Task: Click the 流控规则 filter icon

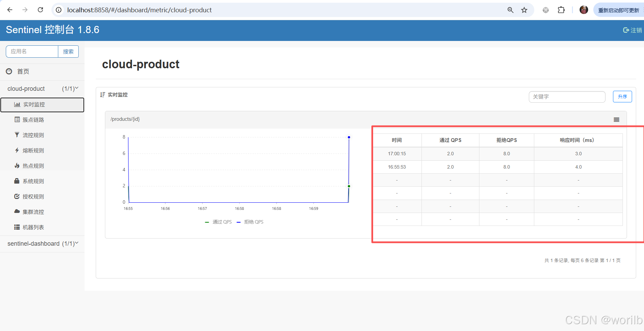Action: click(17, 135)
